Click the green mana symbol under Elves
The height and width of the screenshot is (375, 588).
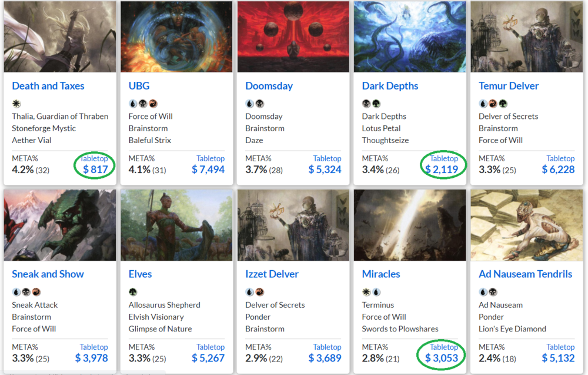(x=133, y=292)
